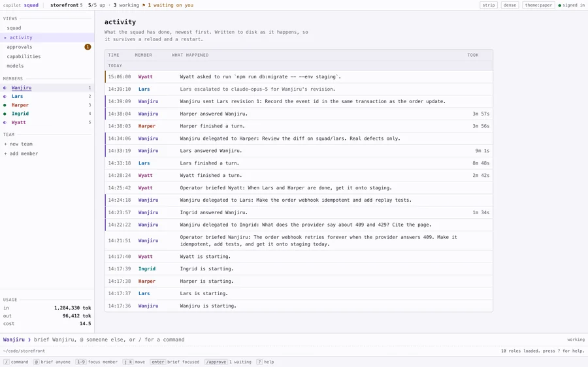Focus member Harper in sidebar
588x367 pixels.
pyautogui.click(x=47, y=105)
